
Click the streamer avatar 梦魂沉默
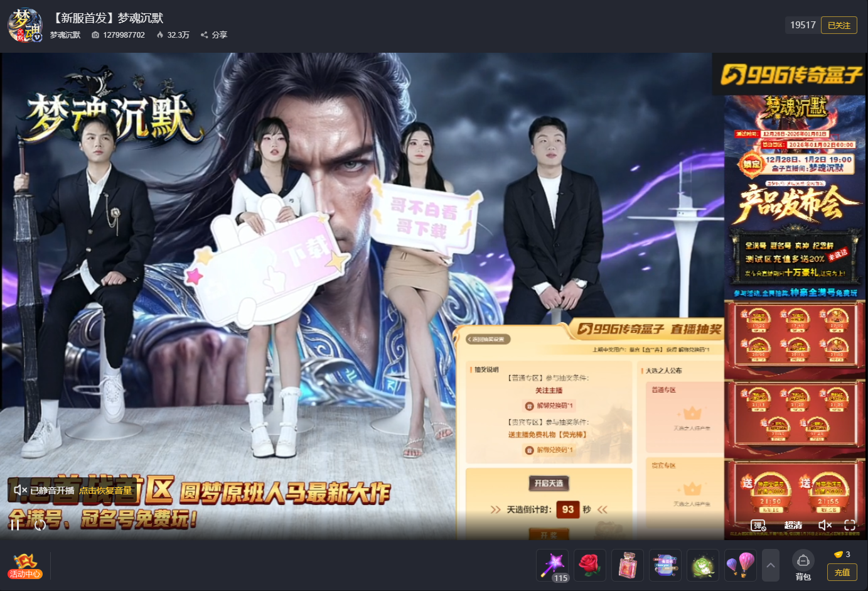coord(25,25)
